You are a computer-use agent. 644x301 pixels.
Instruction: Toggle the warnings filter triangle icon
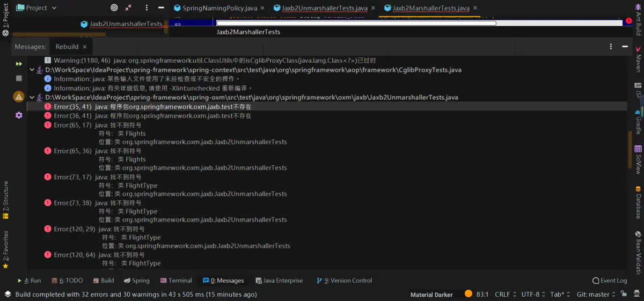(19, 97)
